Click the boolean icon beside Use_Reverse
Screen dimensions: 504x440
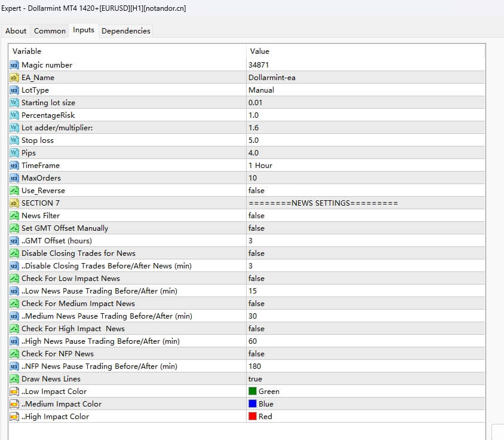tap(14, 191)
